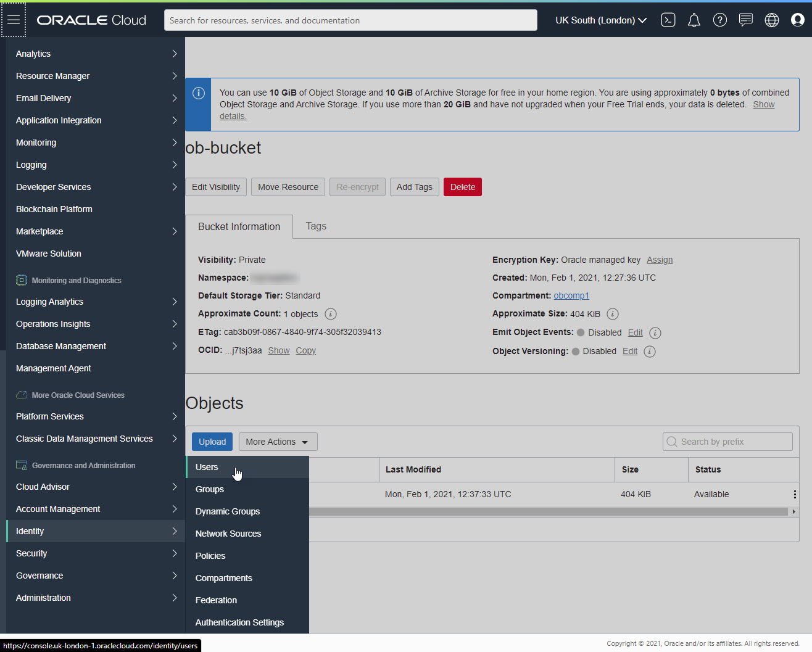The height and width of the screenshot is (652, 812).
Task: Open the support chat icon
Action: 746,20
